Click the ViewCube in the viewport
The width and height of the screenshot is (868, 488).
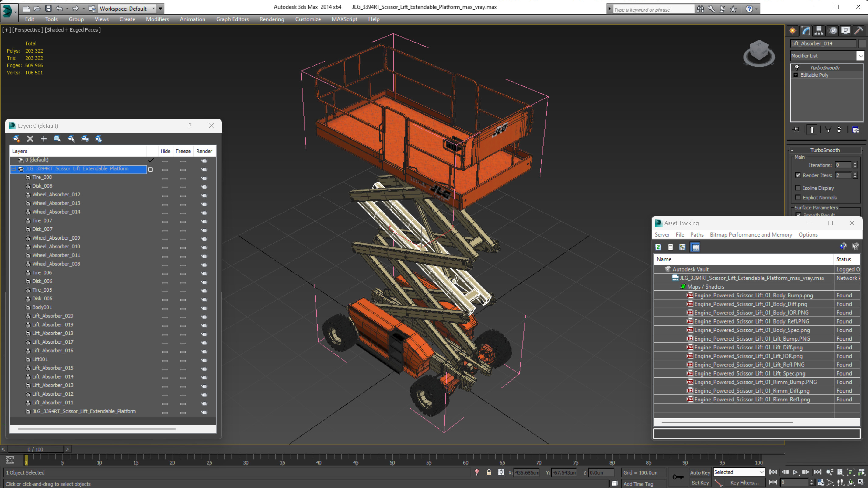[759, 53]
